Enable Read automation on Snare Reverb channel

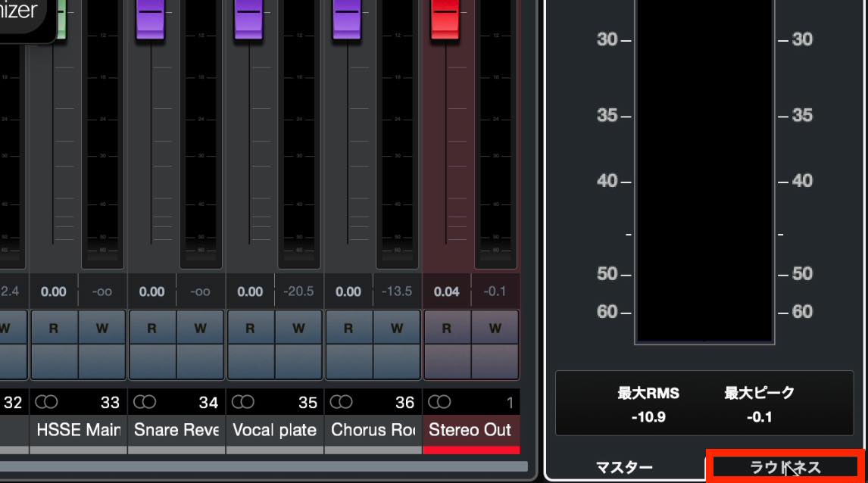coord(152,328)
